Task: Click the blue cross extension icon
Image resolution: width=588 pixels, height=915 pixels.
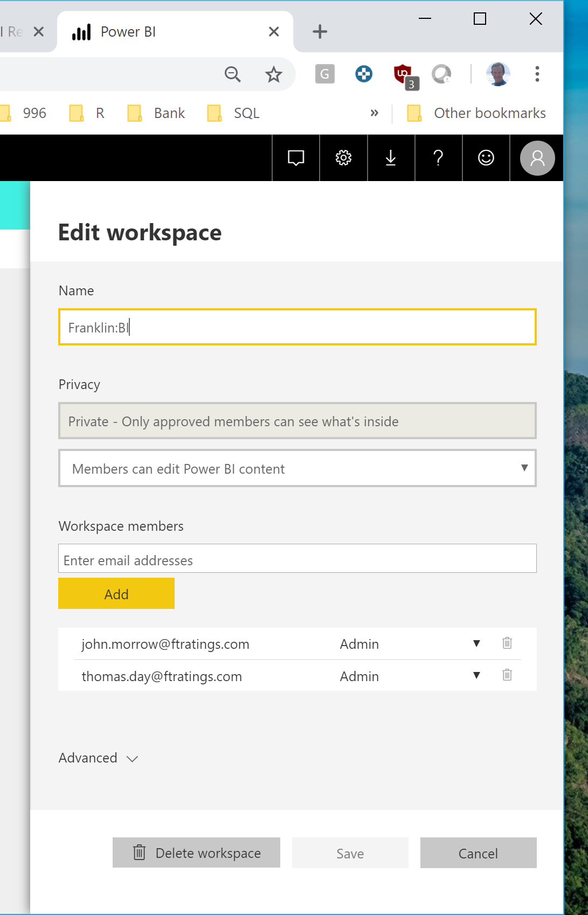Action: pos(364,74)
